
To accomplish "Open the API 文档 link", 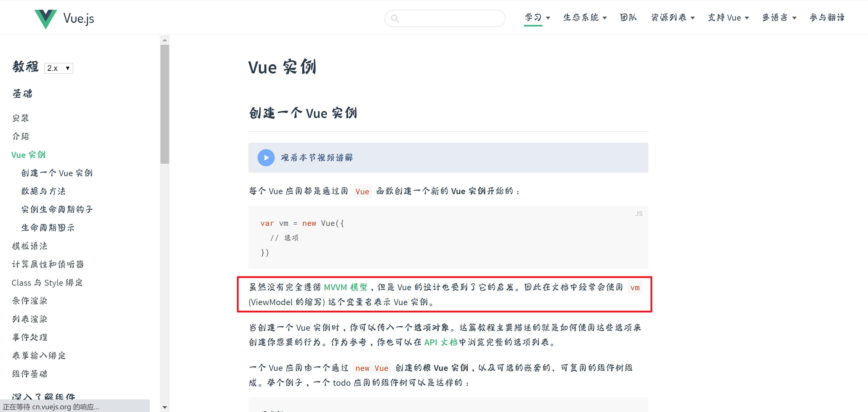I will pyautogui.click(x=440, y=342).
